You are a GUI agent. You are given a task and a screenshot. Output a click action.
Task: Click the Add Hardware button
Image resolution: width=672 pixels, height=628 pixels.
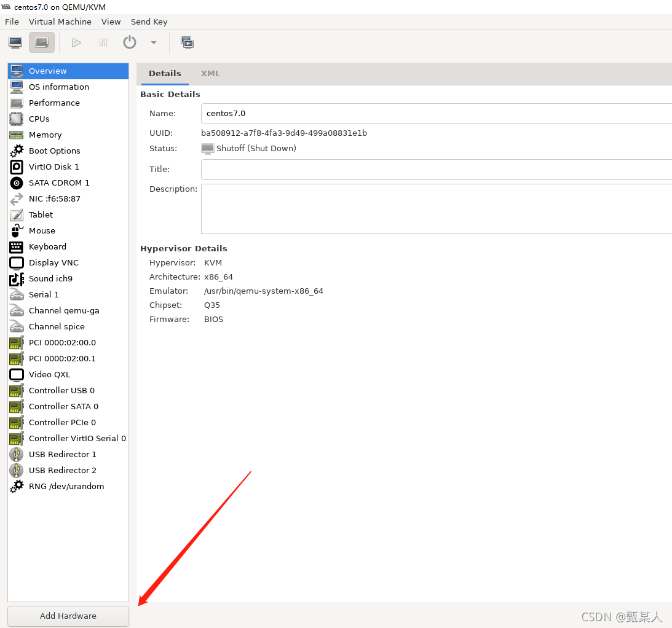pyautogui.click(x=68, y=616)
